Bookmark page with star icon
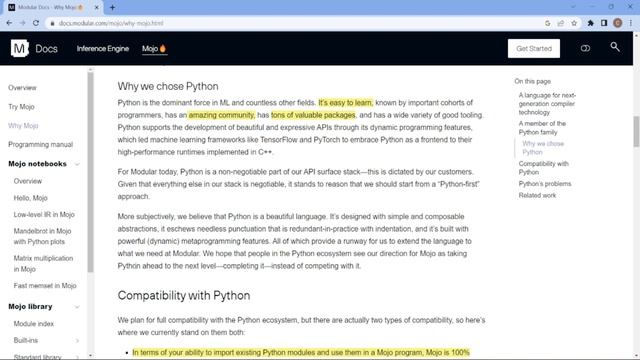Image resolution: width=640 pixels, height=360 pixels. [x=574, y=23]
